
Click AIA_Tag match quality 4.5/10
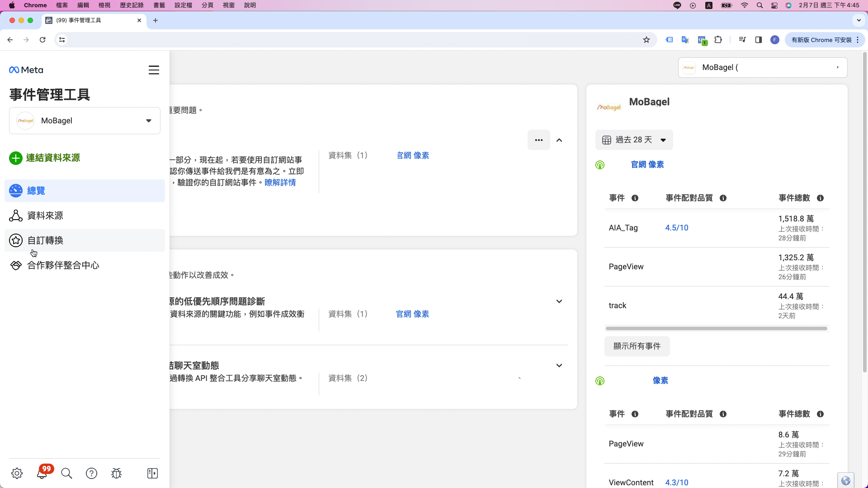click(x=677, y=228)
